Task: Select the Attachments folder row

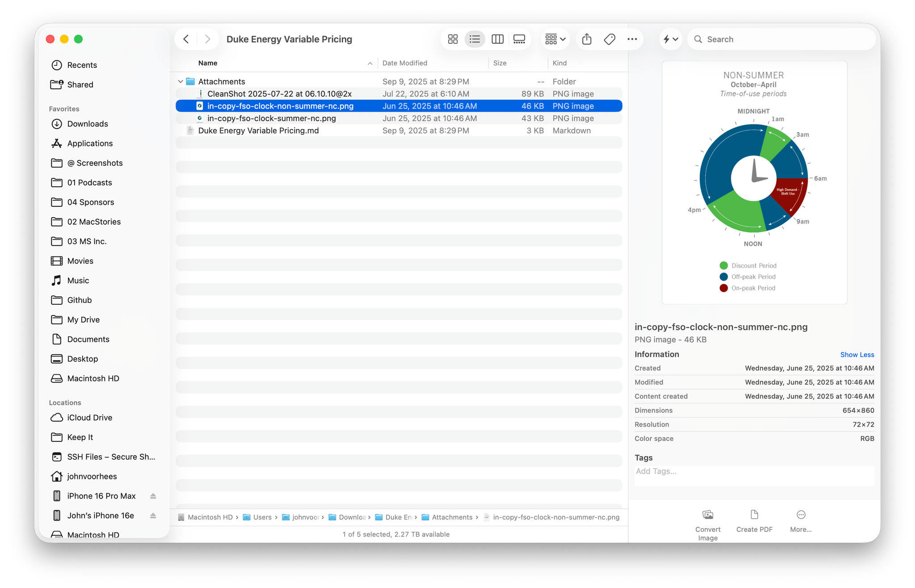Action: click(x=399, y=81)
